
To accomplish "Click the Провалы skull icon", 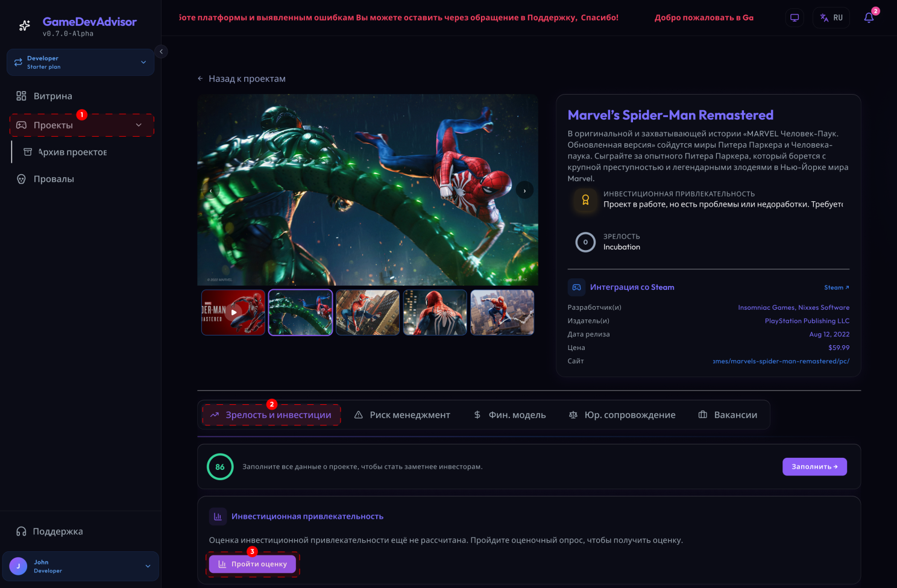I will 21,180.
